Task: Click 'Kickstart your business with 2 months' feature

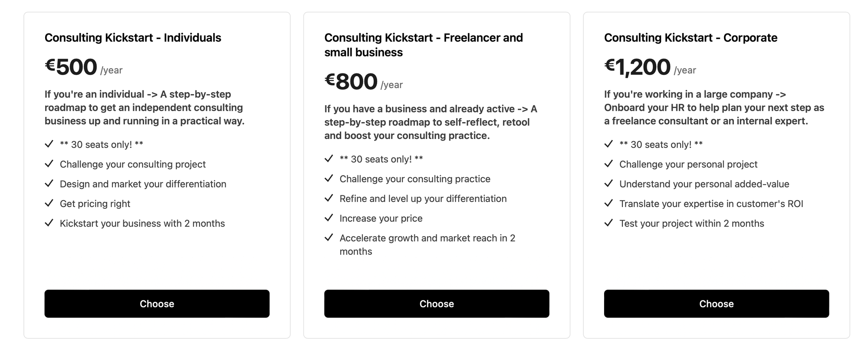Action: [142, 224]
